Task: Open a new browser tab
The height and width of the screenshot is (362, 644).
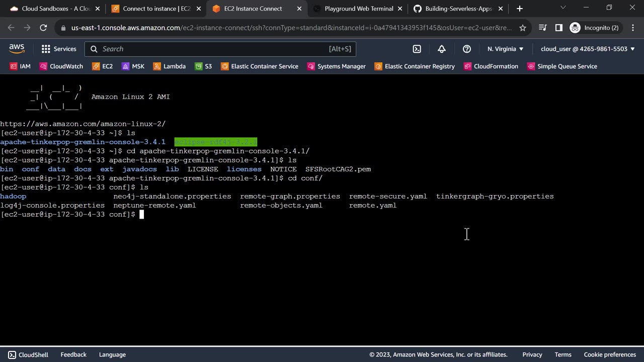Action: coord(520,9)
